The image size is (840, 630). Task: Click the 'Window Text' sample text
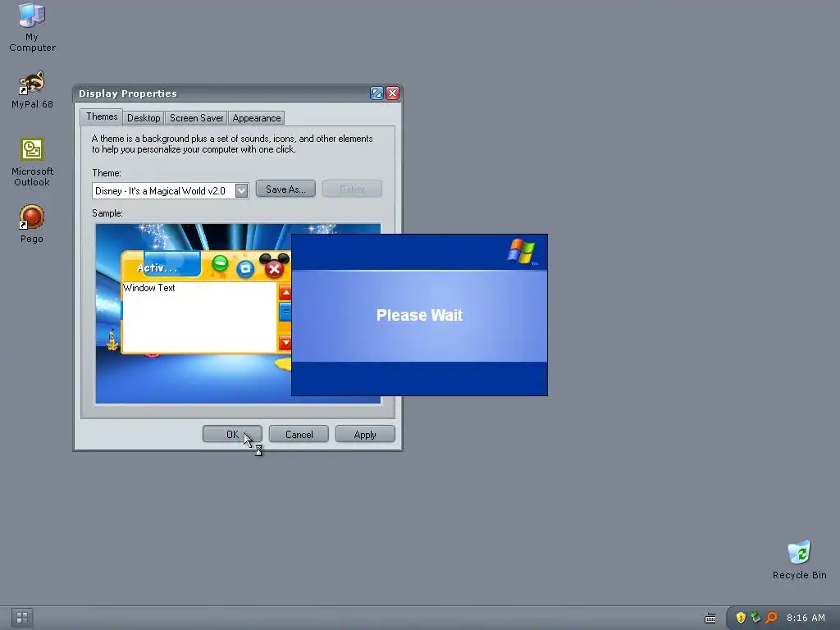[149, 288]
